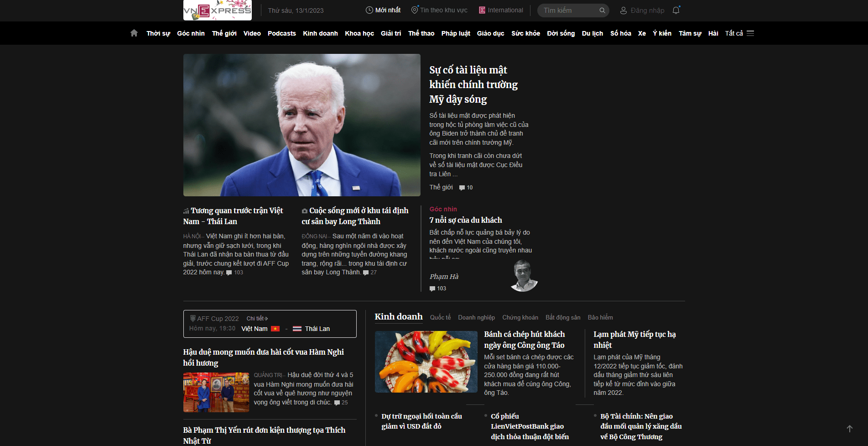
Task: Click the Đăng nhập login link
Action: click(x=648, y=10)
